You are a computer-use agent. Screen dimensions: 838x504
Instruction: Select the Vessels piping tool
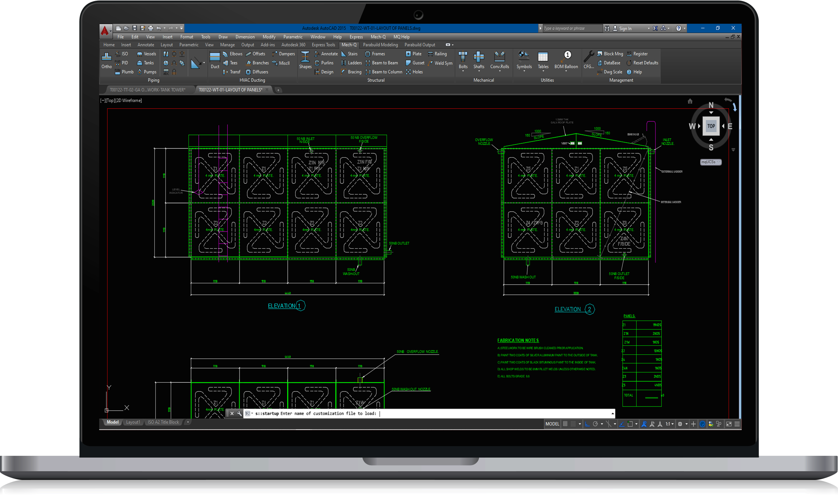pyautogui.click(x=146, y=54)
